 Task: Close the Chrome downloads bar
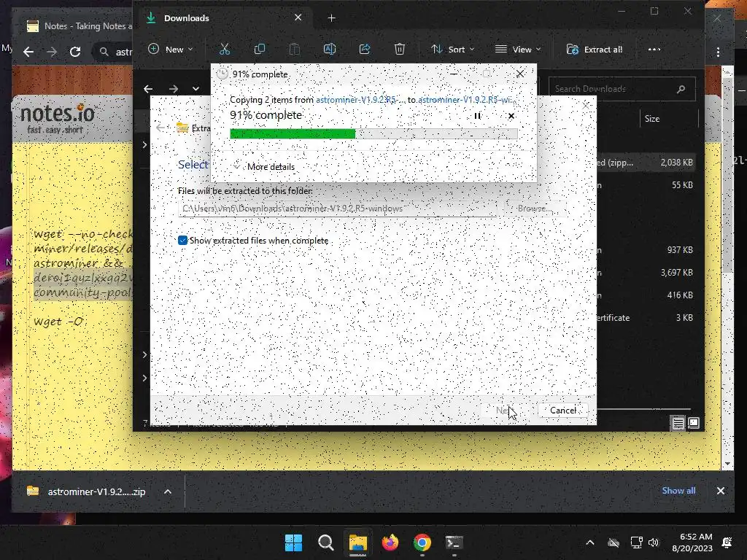coord(721,491)
